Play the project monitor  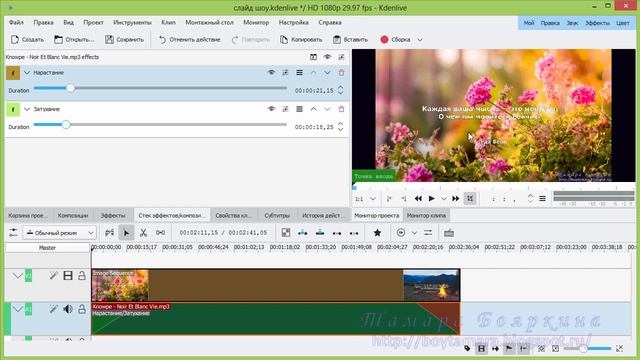(431, 199)
